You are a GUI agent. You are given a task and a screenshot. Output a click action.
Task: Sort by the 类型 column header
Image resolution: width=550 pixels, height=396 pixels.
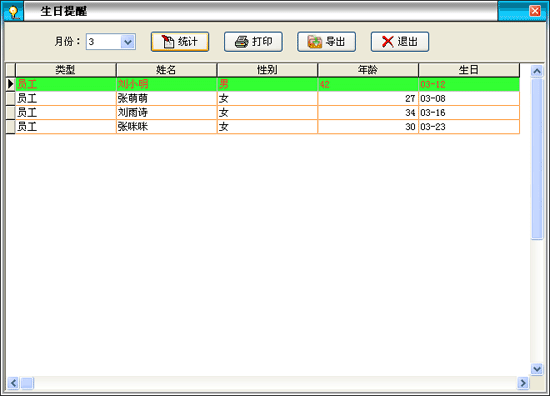[x=66, y=70]
